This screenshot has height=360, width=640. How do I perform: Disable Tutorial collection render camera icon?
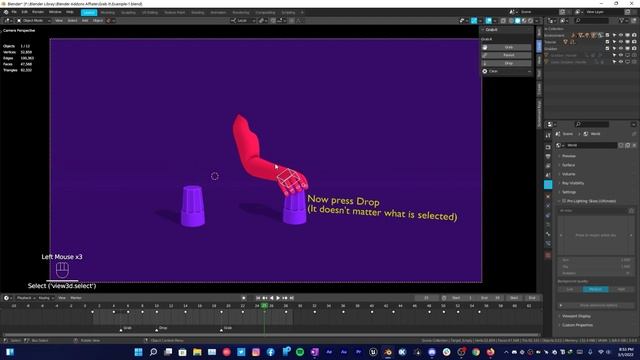[634, 42]
